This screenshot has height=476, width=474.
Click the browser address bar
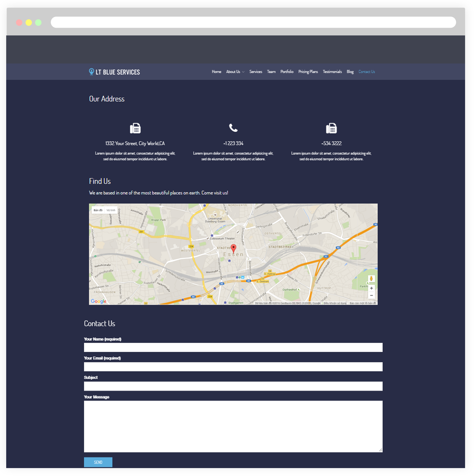click(x=253, y=22)
